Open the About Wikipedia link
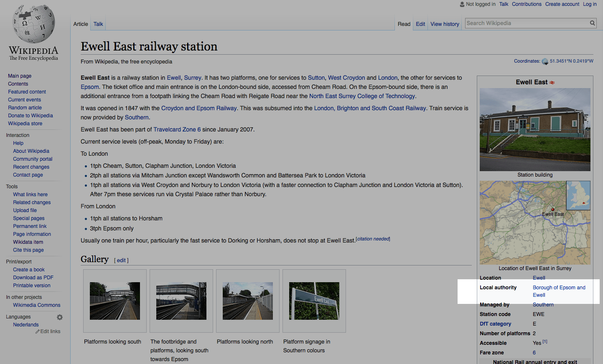Viewport: 603px width, 364px height. [31, 151]
